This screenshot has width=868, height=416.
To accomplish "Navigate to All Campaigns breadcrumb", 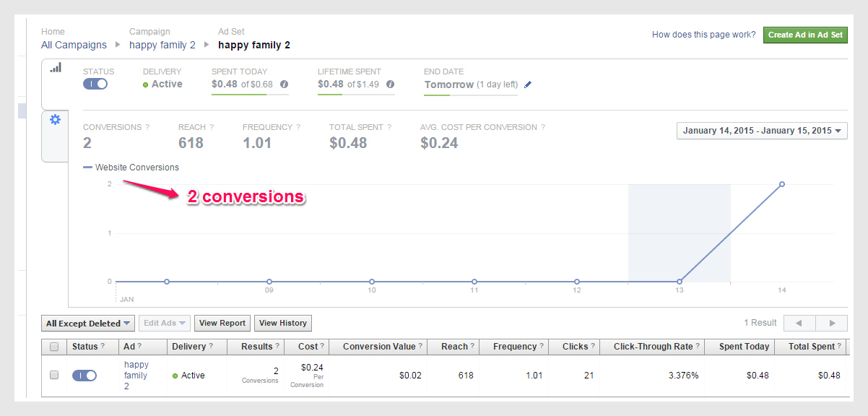I will coord(74,45).
